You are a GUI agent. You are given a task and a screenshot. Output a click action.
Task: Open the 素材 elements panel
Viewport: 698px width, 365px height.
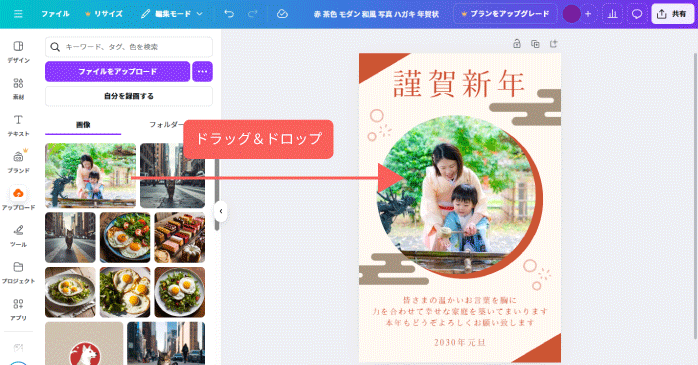point(18,89)
